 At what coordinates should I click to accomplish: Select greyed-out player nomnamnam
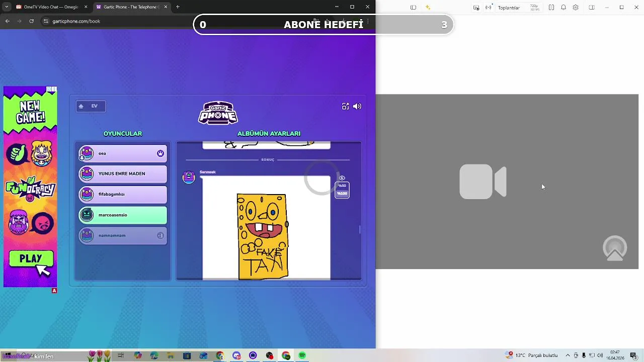tap(123, 235)
